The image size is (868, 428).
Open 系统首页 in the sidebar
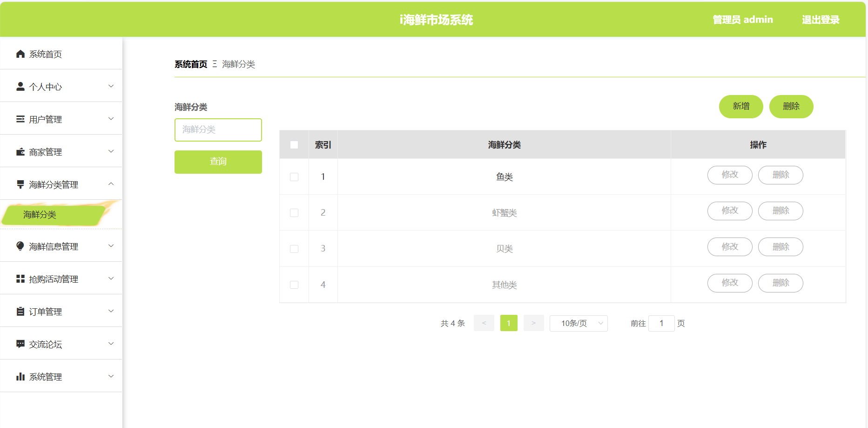pyautogui.click(x=61, y=54)
